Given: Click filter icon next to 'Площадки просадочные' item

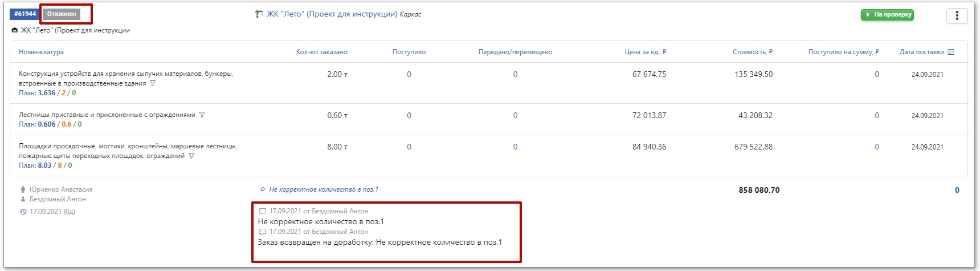Looking at the screenshot, I should pos(191,156).
